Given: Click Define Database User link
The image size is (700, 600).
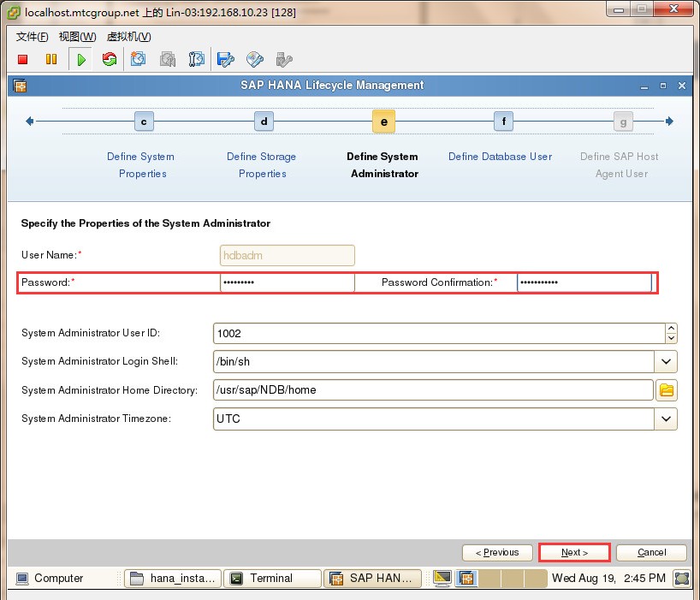Looking at the screenshot, I should pos(500,157).
